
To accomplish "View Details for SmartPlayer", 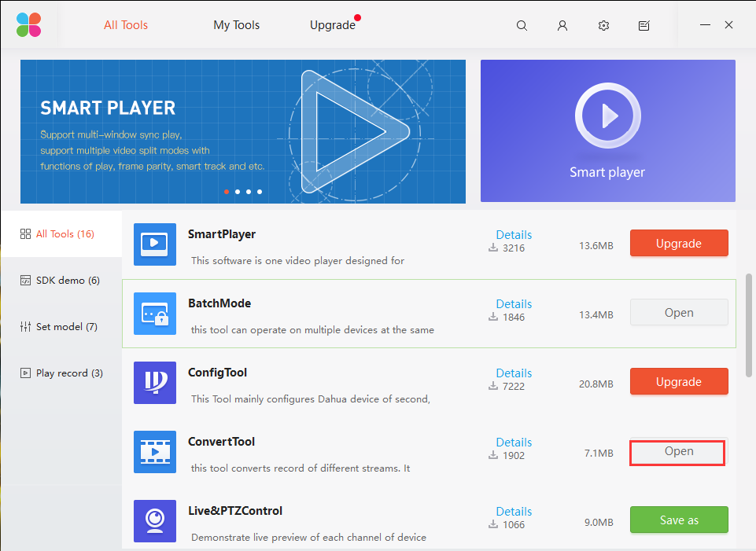I will click(514, 234).
